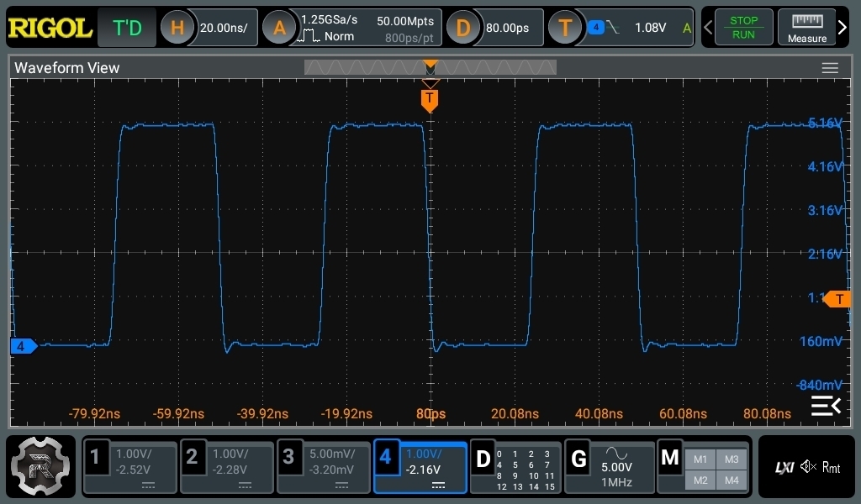Click channel 1 scale 1.00V/ value

coord(134,454)
